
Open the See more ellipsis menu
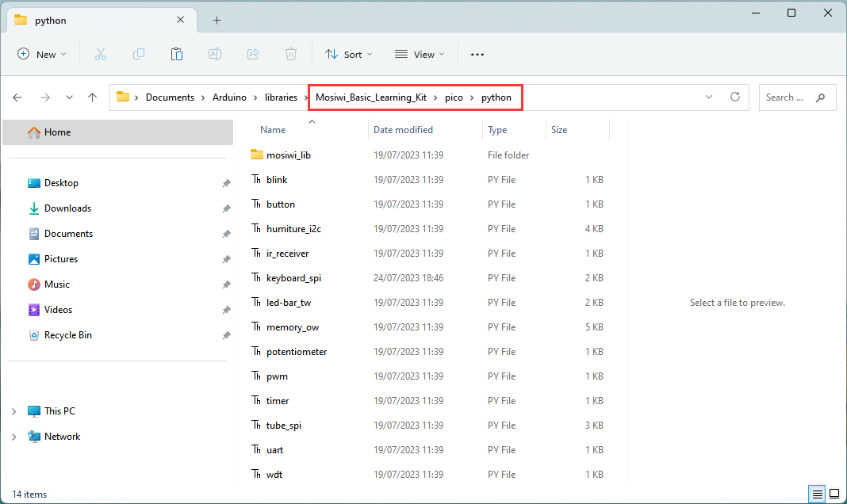coord(477,54)
